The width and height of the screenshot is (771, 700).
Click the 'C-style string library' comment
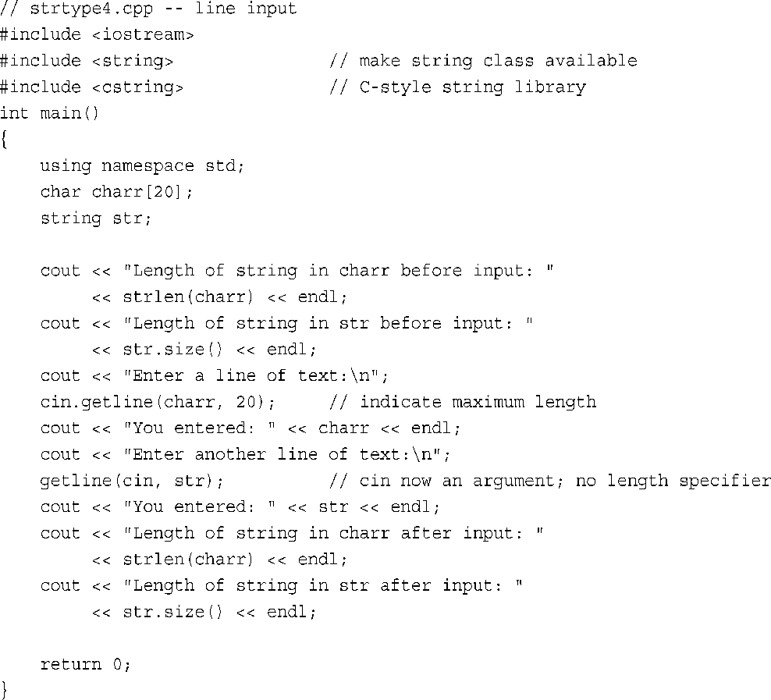click(458, 87)
